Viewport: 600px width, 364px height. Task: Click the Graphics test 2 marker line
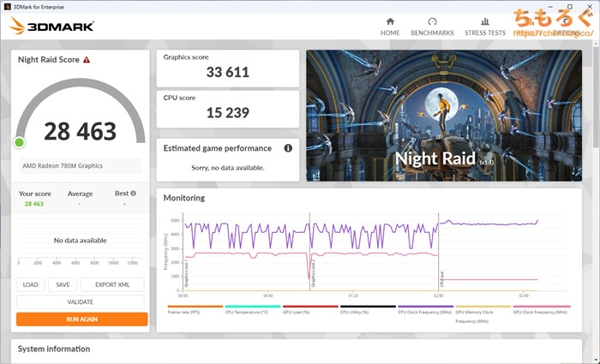(x=309, y=252)
